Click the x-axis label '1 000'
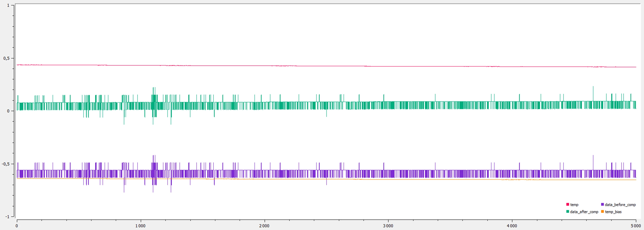 click(140, 226)
